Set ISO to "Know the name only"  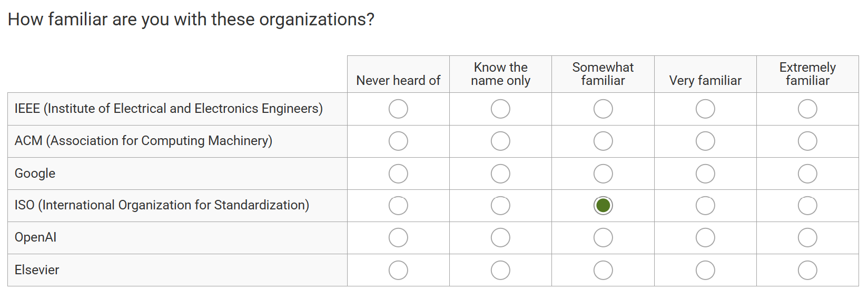click(x=500, y=206)
